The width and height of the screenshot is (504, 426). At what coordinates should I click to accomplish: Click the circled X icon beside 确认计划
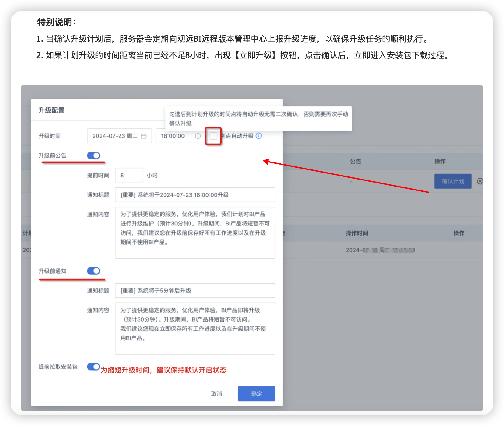(480, 181)
